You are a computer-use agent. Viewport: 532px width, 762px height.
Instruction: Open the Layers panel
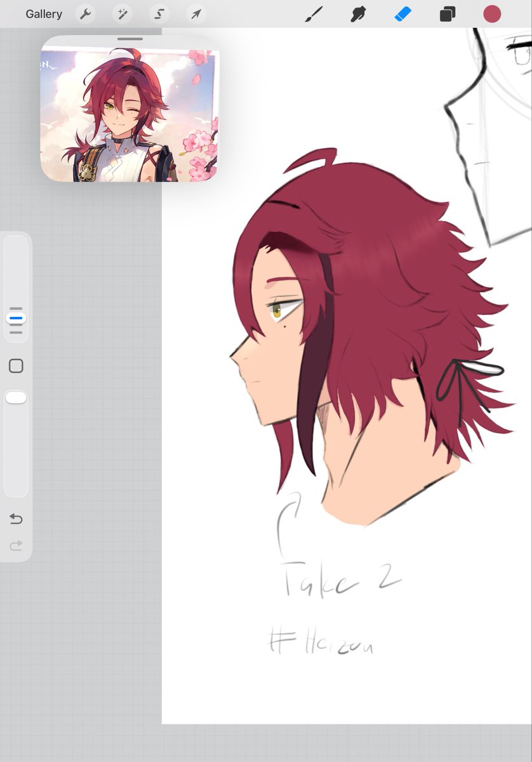448,14
